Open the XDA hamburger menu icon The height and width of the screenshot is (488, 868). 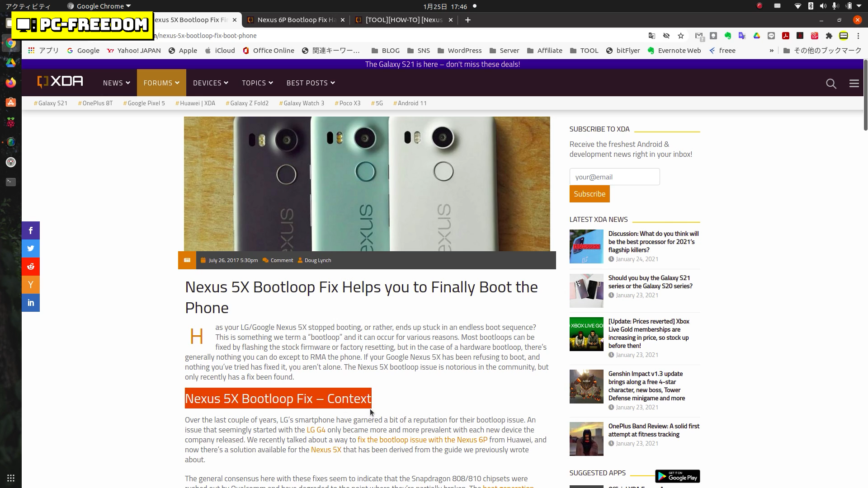(854, 84)
